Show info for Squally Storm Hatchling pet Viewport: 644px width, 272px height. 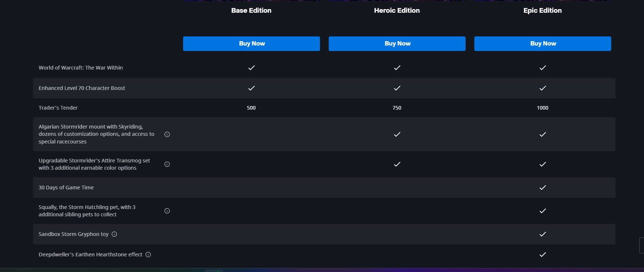coord(167,211)
